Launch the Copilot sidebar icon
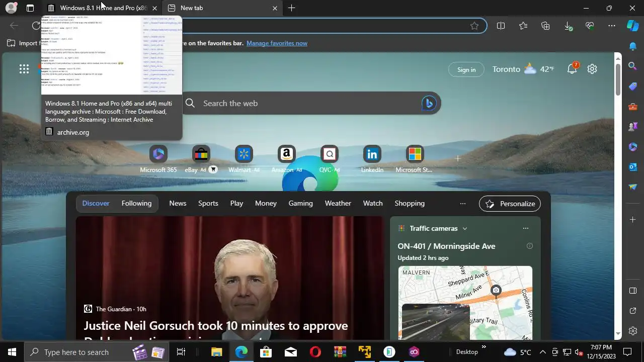The height and width of the screenshot is (362, 644). click(633, 26)
